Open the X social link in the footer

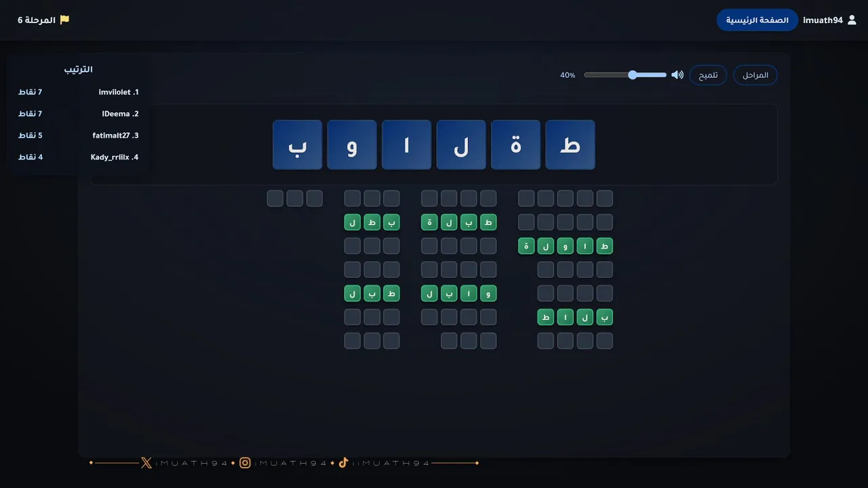pos(146,463)
